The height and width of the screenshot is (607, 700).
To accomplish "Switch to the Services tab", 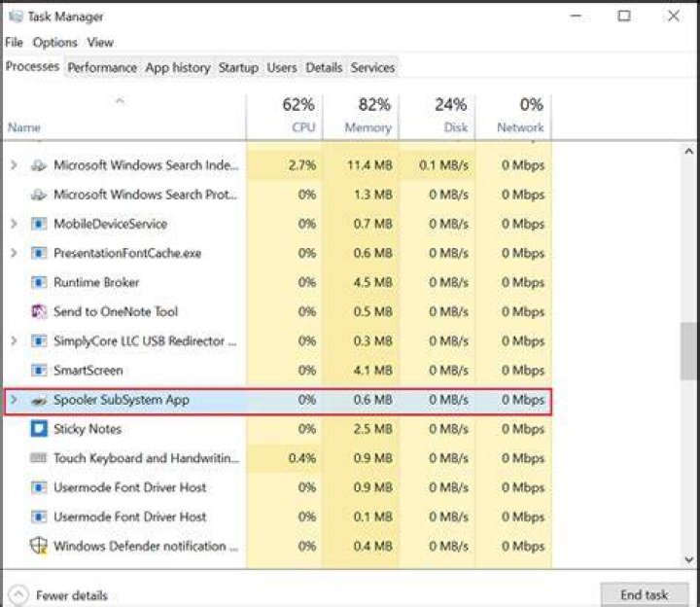I will 372,67.
